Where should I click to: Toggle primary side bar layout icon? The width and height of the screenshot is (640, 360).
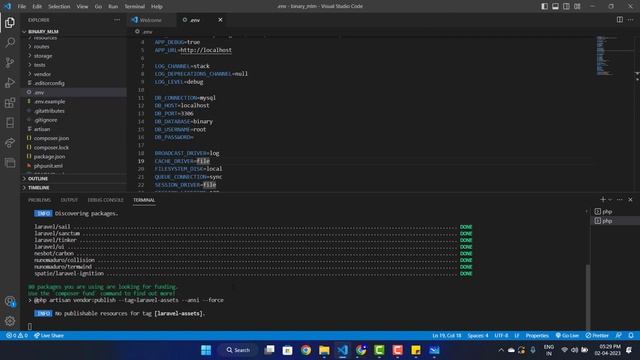[x=544, y=6]
